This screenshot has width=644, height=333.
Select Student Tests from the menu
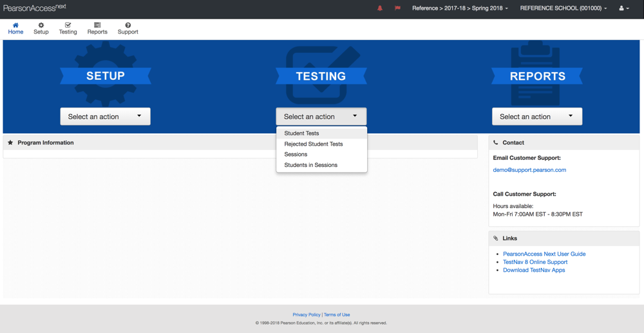[x=301, y=133]
